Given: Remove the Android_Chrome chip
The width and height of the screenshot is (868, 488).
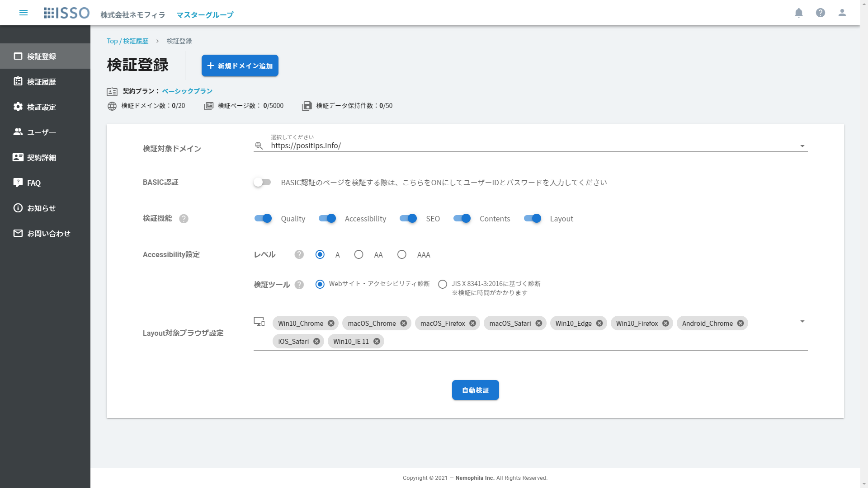Looking at the screenshot, I should pyautogui.click(x=741, y=324).
